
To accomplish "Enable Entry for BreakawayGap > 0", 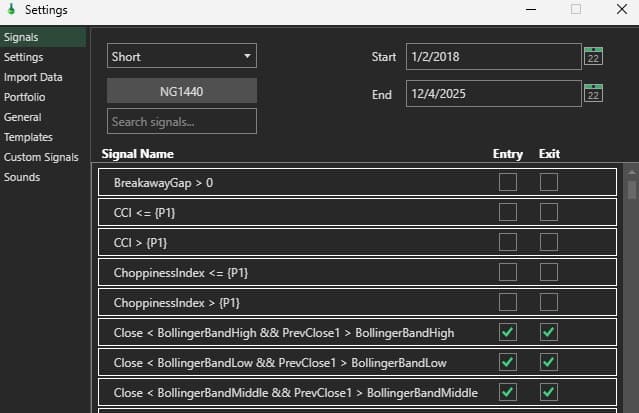I will (x=508, y=182).
